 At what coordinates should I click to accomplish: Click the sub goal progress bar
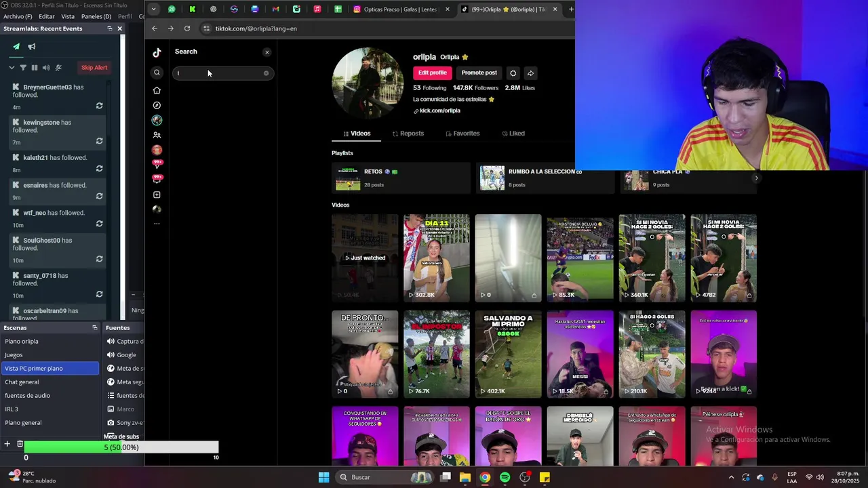tap(121, 447)
